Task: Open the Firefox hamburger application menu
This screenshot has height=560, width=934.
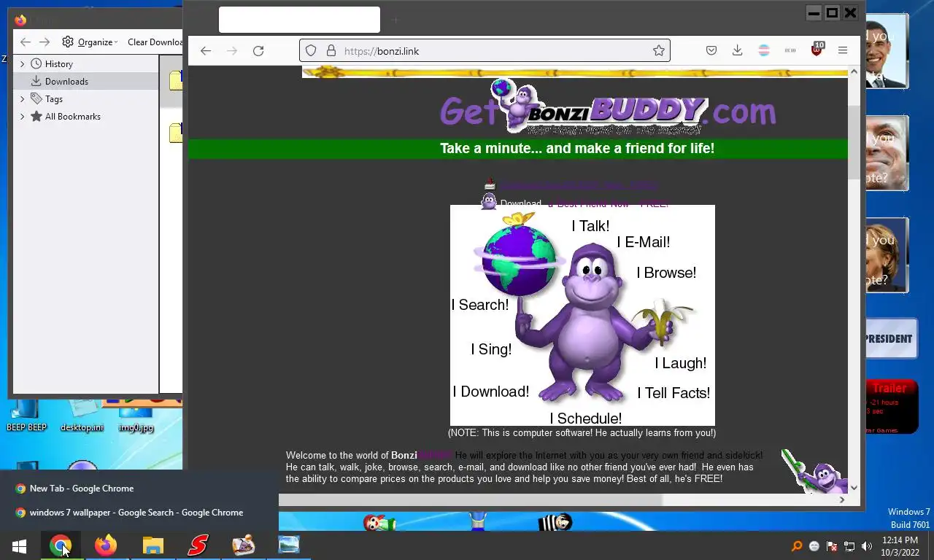Action: click(843, 51)
